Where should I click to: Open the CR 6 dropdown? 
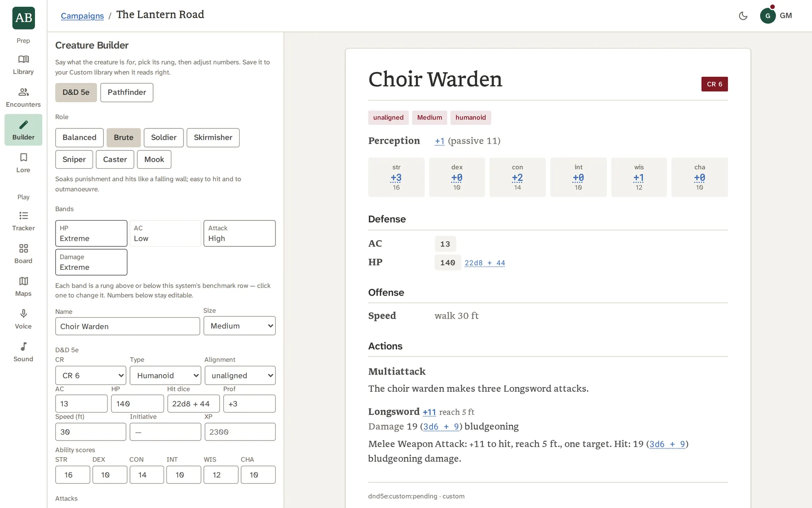(x=91, y=376)
